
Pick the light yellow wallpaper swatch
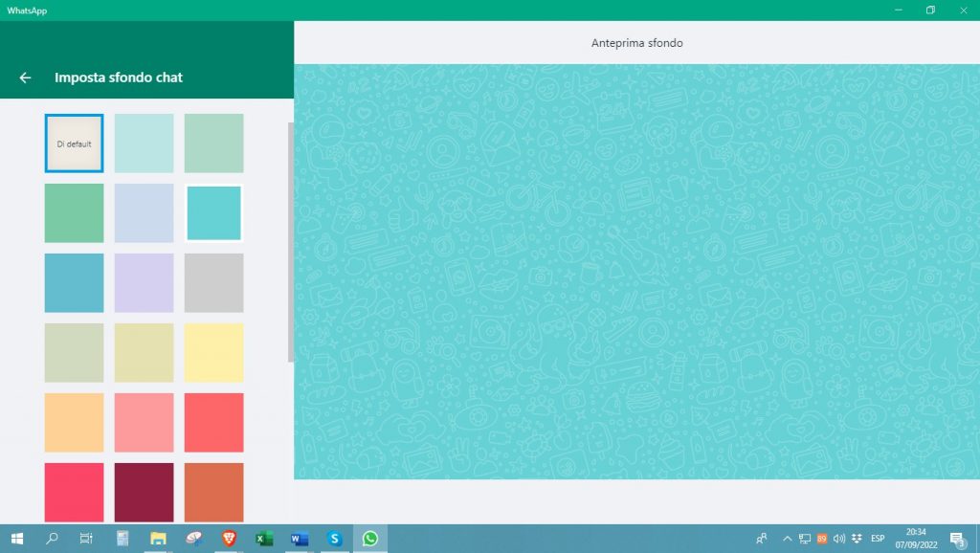click(213, 353)
